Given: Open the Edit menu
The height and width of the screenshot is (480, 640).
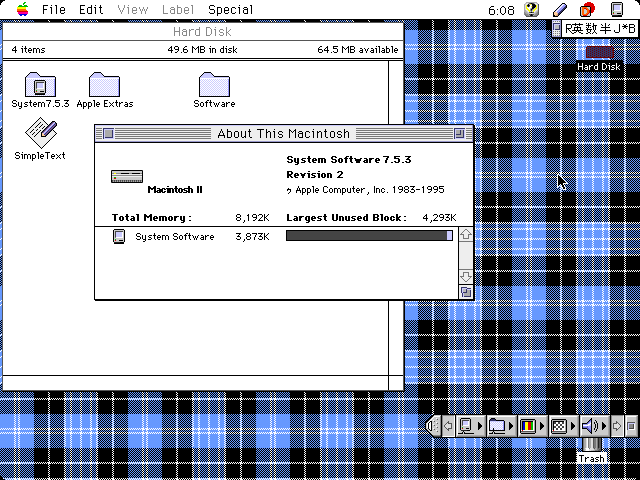Looking at the screenshot, I should (91, 9).
